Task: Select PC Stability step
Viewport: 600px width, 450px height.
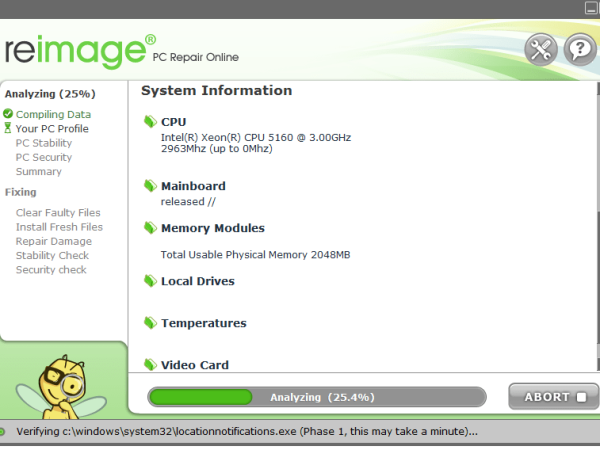Action: click(x=44, y=143)
